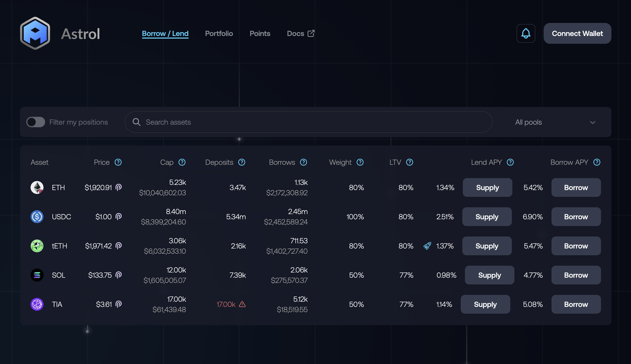Focus the Search assets field
The height and width of the screenshot is (364, 631).
tap(313, 122)
